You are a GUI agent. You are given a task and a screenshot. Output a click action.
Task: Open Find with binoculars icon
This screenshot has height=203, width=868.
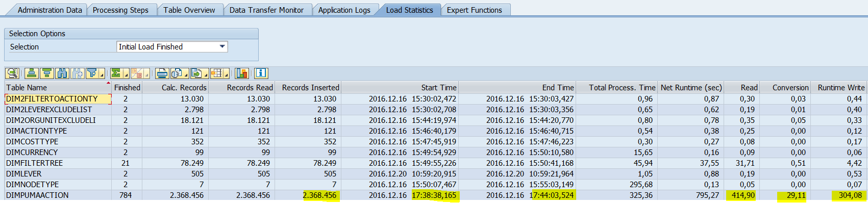click(62, 73)
